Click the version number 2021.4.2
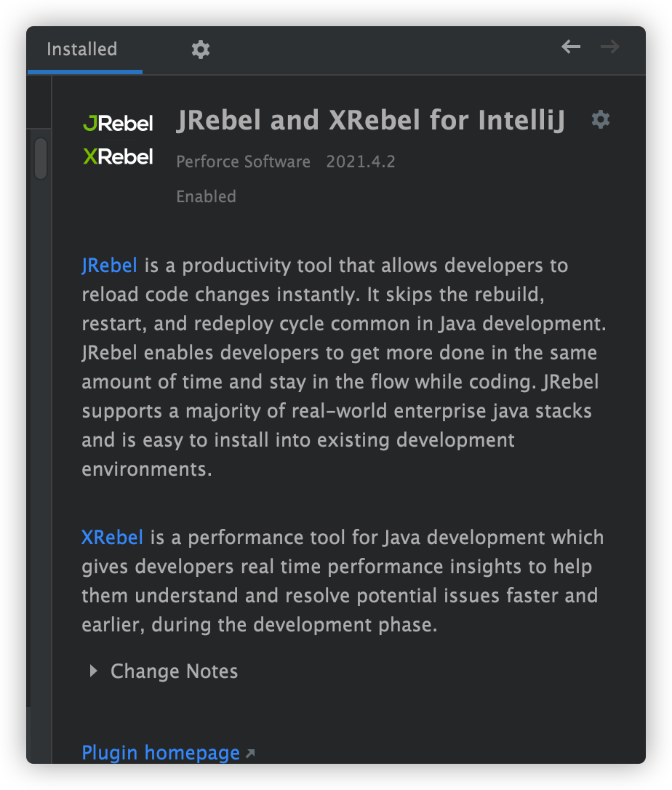672x790 pixels. click(x=361, y=161)
